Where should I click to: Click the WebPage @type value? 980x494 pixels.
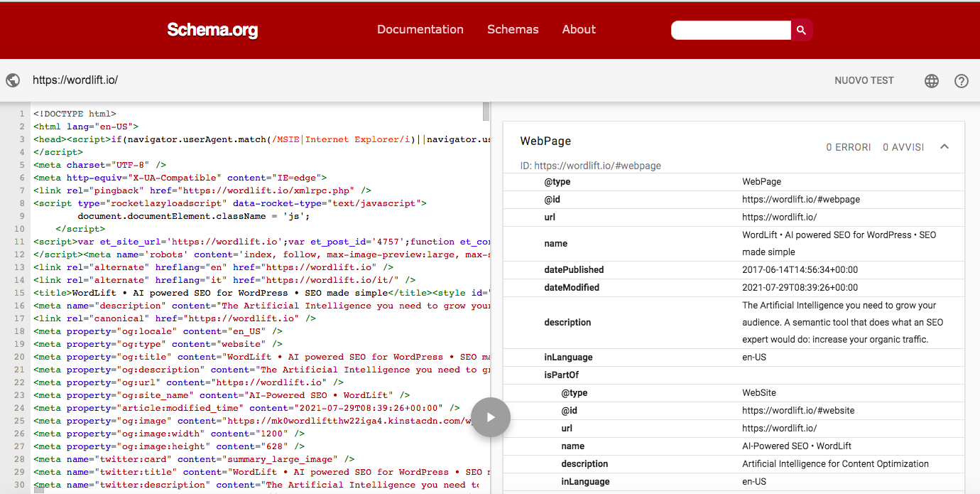tap(762, 182)
